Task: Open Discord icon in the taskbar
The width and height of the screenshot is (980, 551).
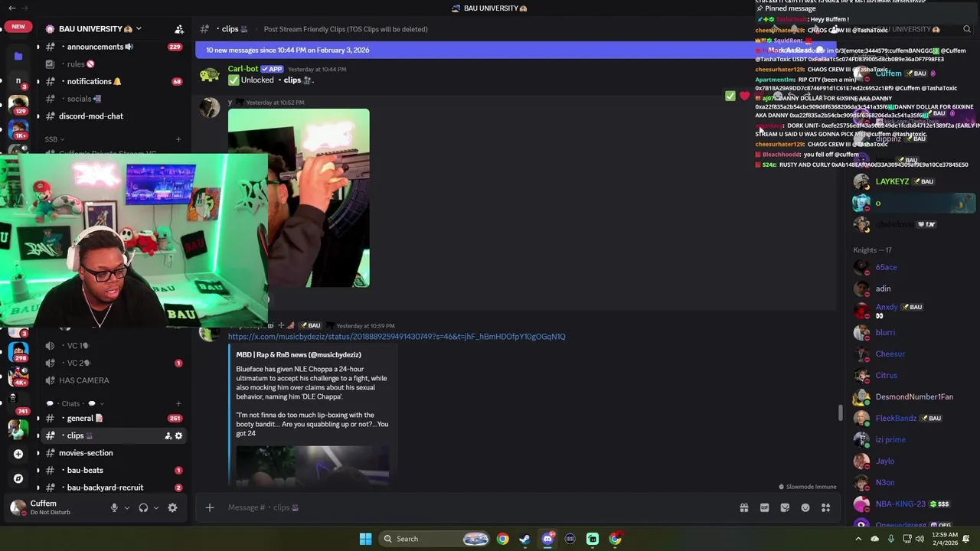Action: [x=547, y=539]
